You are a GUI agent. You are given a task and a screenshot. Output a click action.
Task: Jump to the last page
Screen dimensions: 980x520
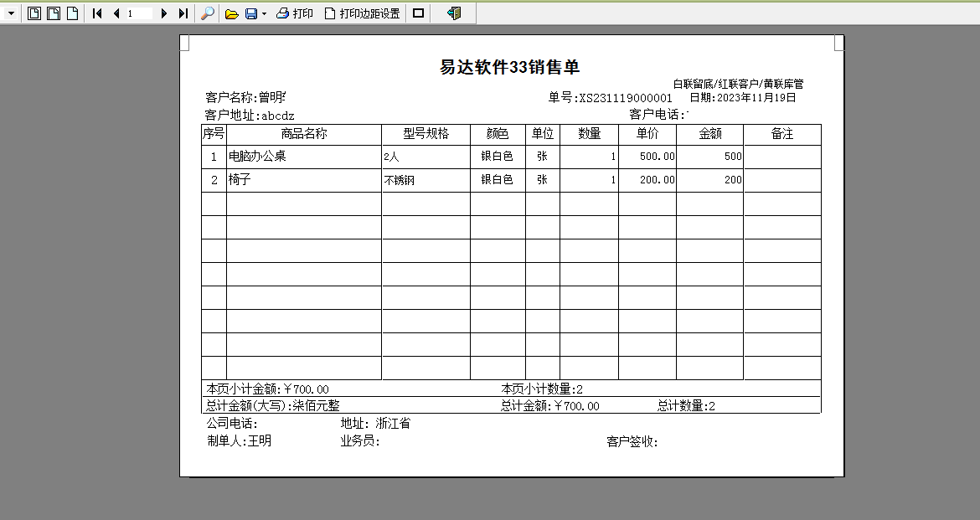pos(183,13)
